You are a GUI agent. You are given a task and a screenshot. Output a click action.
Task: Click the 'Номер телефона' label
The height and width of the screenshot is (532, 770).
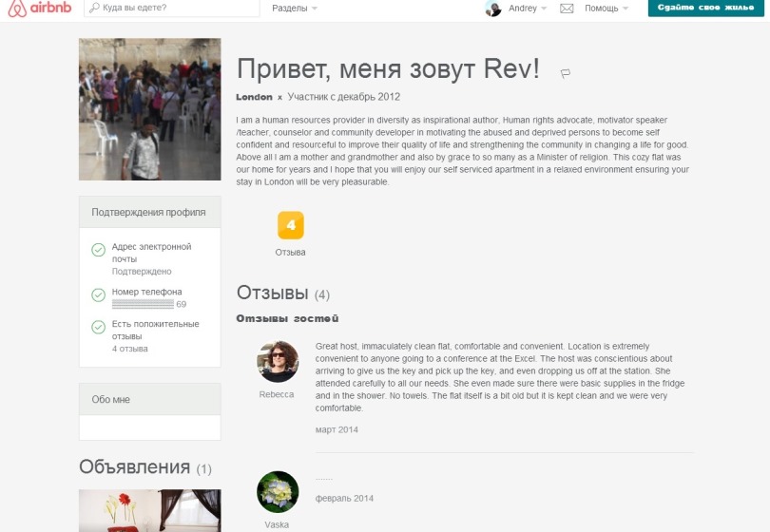[146, 292]
